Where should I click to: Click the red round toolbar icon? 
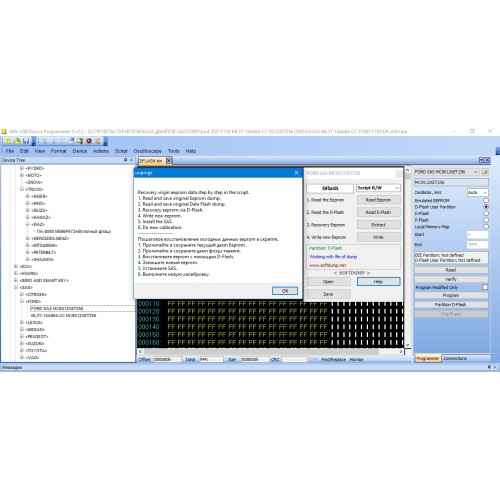coord(89,141)
